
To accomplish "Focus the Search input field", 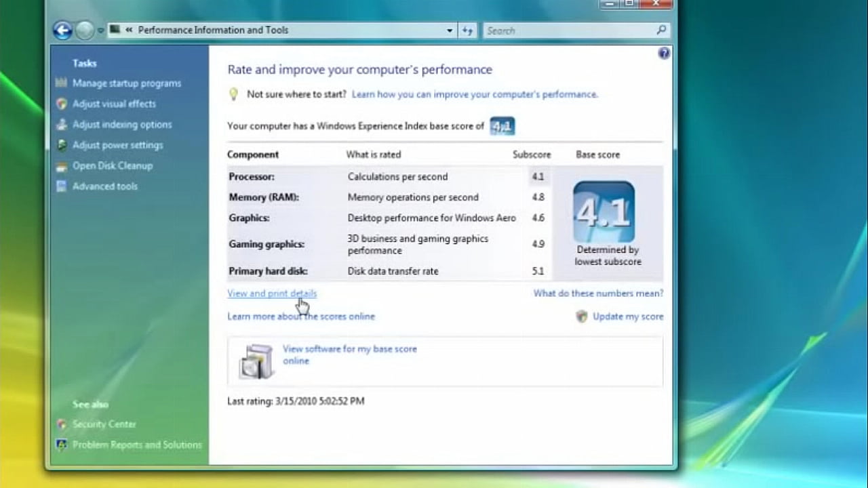I will point(568,30).
